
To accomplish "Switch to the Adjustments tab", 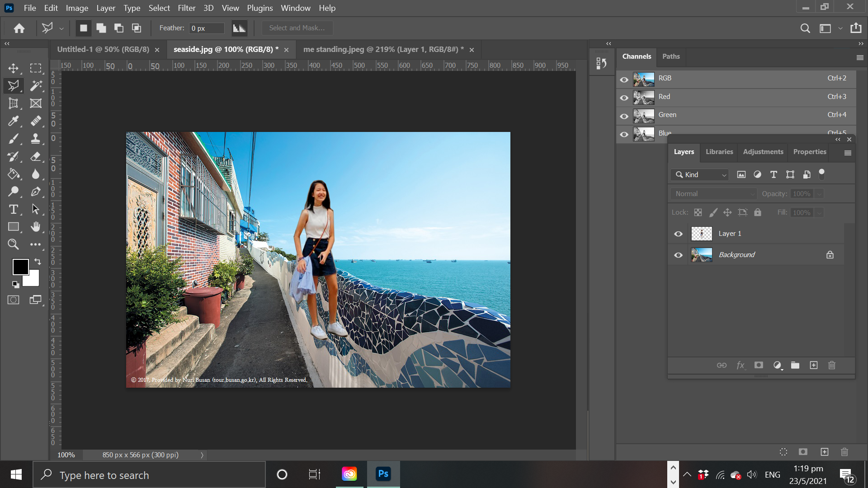I will point(763,152).
